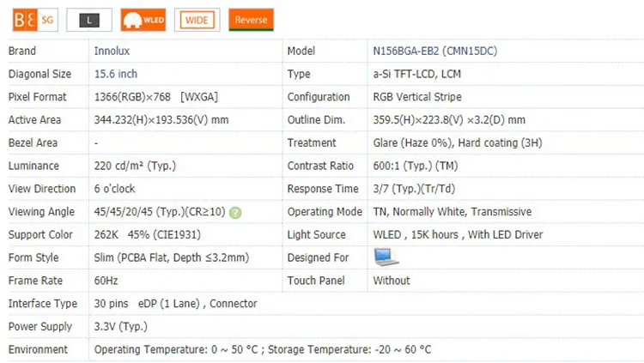The width and height of the screenshot is (644, 363).
Task: Click the Environment label
Action: point(38,350)
